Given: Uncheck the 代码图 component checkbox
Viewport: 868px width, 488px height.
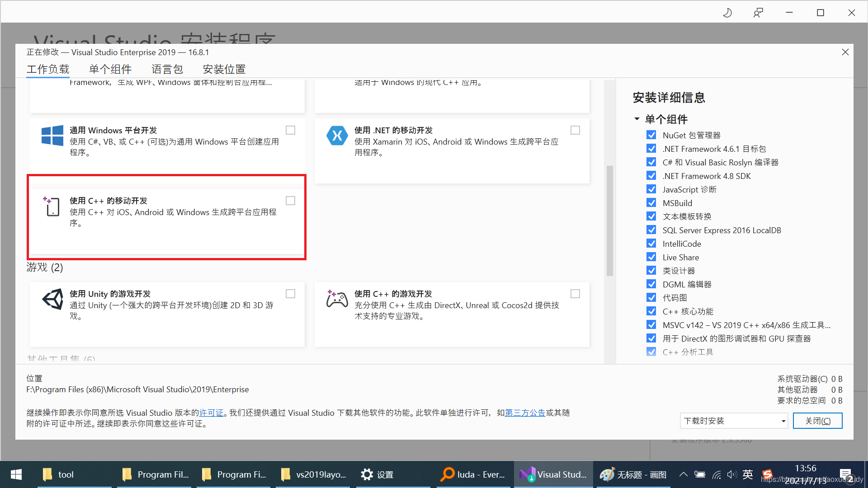Looking at the screenshot, I should (x=651, y=298).
